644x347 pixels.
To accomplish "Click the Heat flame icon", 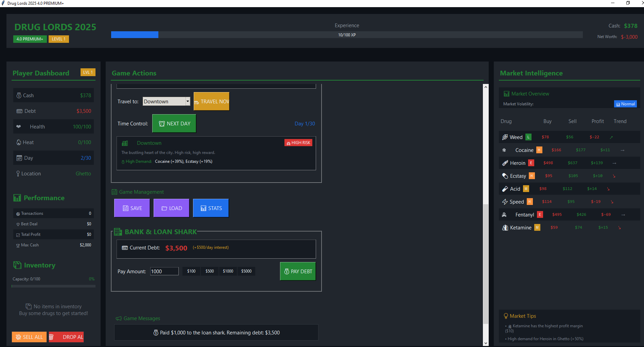I will pyautogui.click(x=19, y=142).
